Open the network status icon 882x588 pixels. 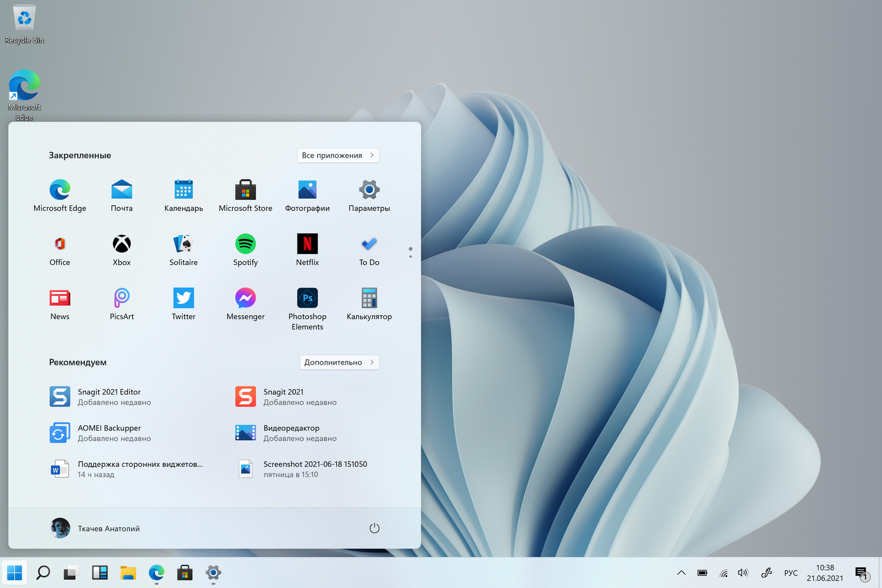[723, 573]
